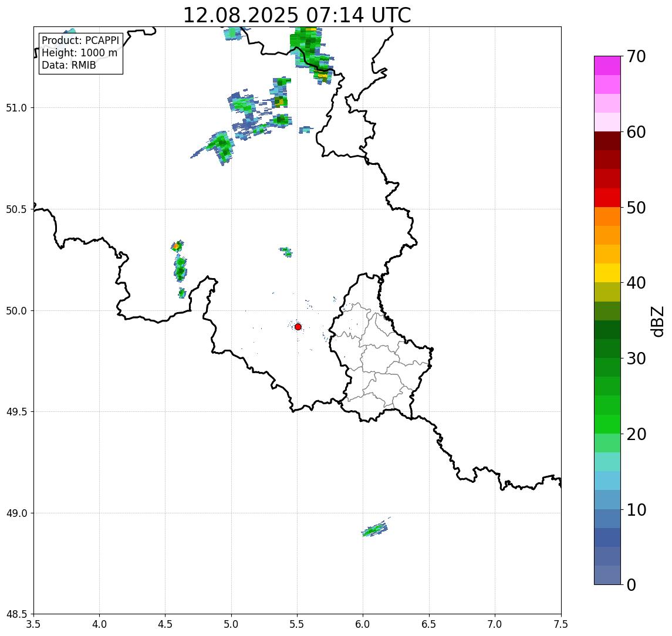Click the Data: RMIB legend line
This screenshot has height=636, width=672.
tap(69, 65)
